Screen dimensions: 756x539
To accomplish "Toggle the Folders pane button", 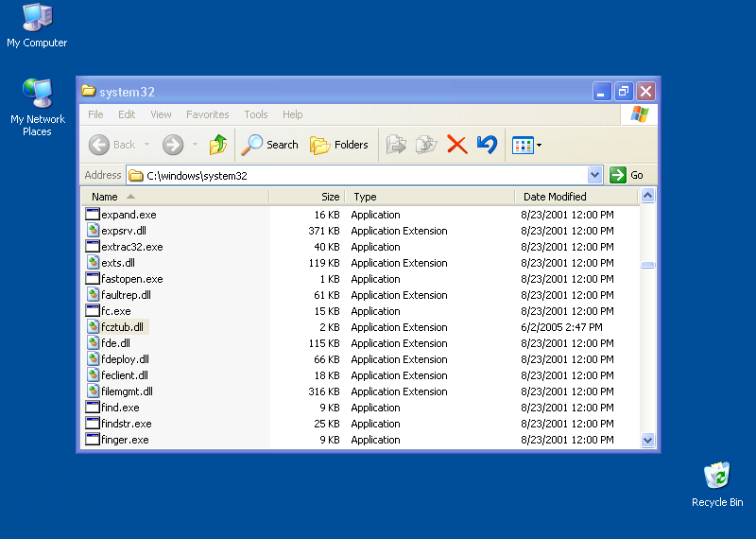I will click(339, 145).
